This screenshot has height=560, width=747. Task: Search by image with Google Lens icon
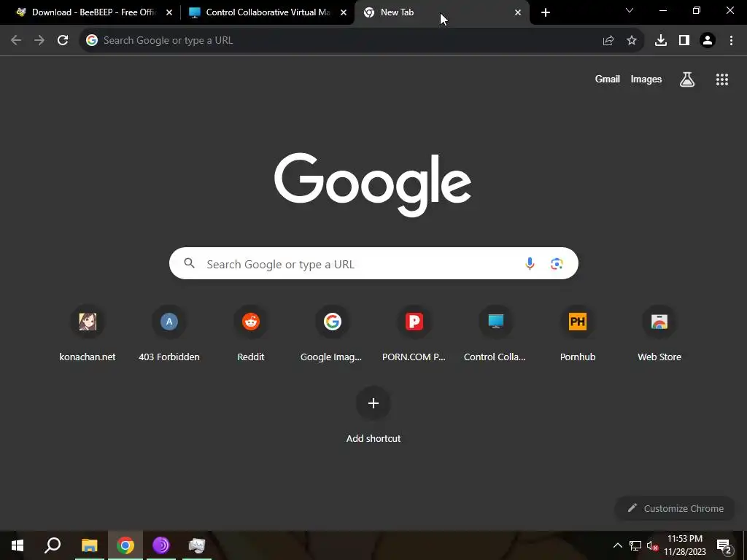click(x=557, y=263)
